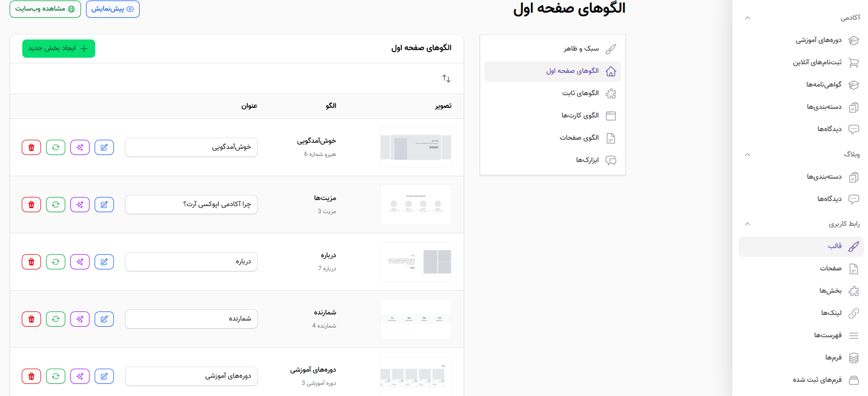Delete the شمارنده row
The image size is (868, 396).
tap(31, 319)
